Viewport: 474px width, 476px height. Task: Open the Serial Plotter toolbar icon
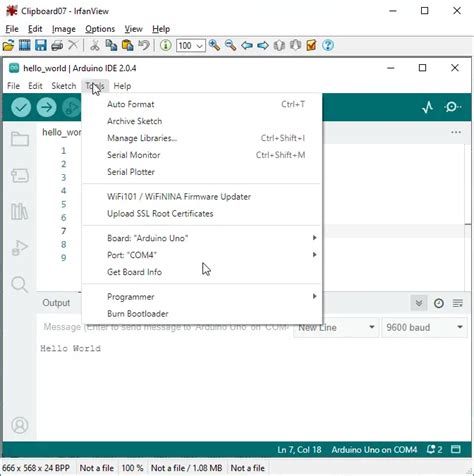428,107
